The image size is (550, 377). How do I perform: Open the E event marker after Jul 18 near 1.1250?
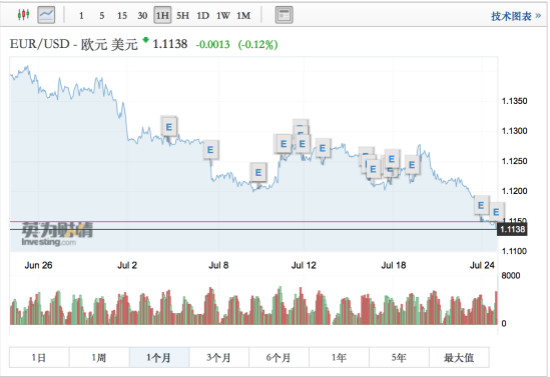412,164
